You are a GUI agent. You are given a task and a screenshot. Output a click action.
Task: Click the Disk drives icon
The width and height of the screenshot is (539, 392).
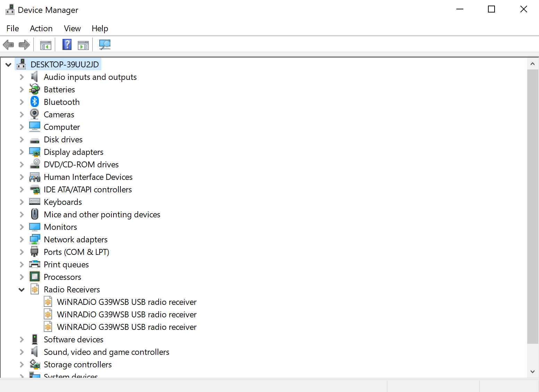click(35, 140)
